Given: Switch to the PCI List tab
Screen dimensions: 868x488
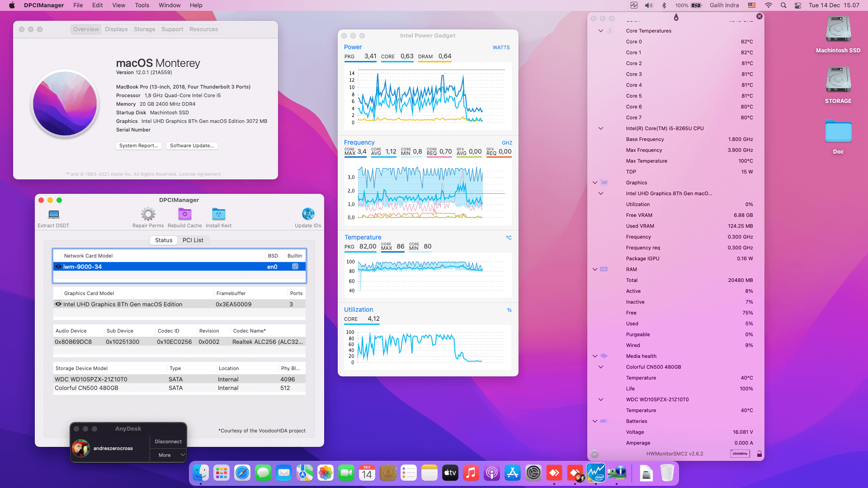Looking at the screenshot, I should pos(193,240).
